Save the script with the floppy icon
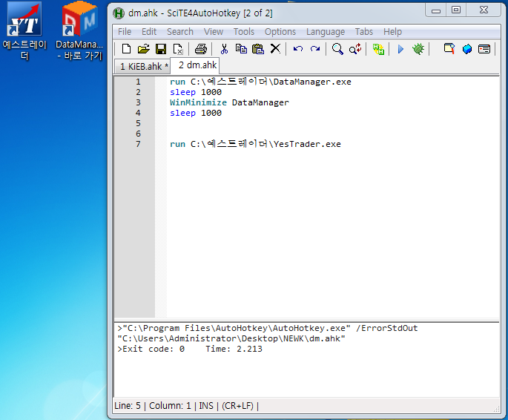The image size is (508, 420). point(160,49)
